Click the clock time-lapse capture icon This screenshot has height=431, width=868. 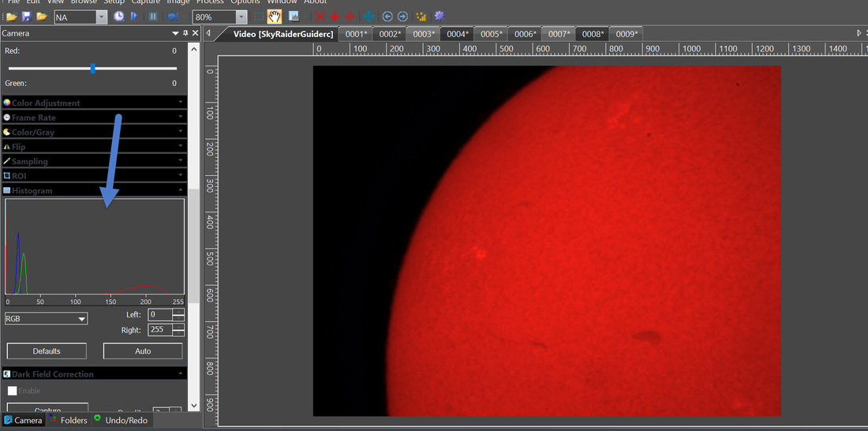pos(118,17)
